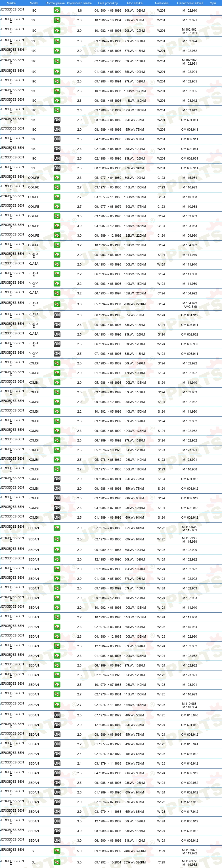Click engine code M 104.992 (AMG 3.6)
The height and width of the screenshot is (868, 222).
190,305
